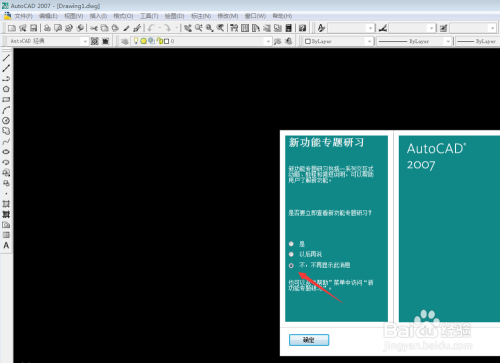Viewport: 500px width, 363px height.
Task: Open the 编辑(E) menu
Action: (48, 16)
